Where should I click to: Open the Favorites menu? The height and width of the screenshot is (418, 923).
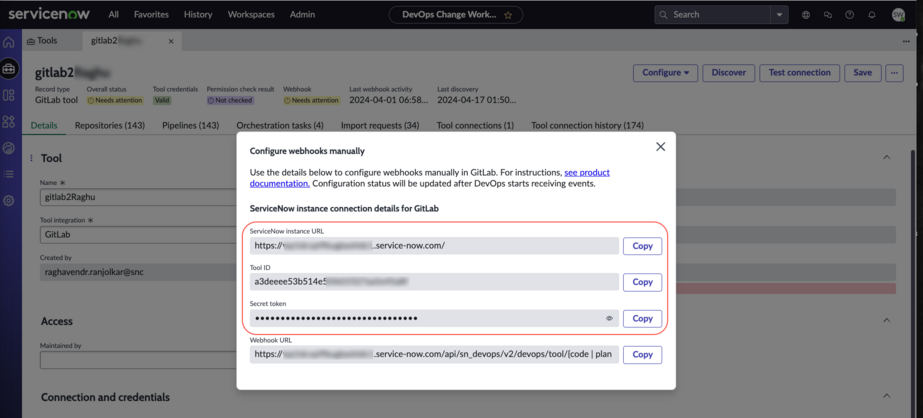151,15
